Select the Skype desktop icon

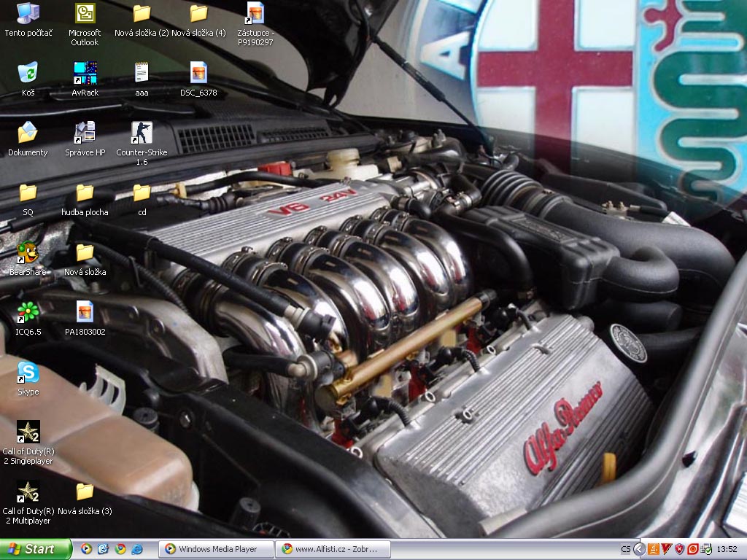pyautogui.click(x=28, y=372)
